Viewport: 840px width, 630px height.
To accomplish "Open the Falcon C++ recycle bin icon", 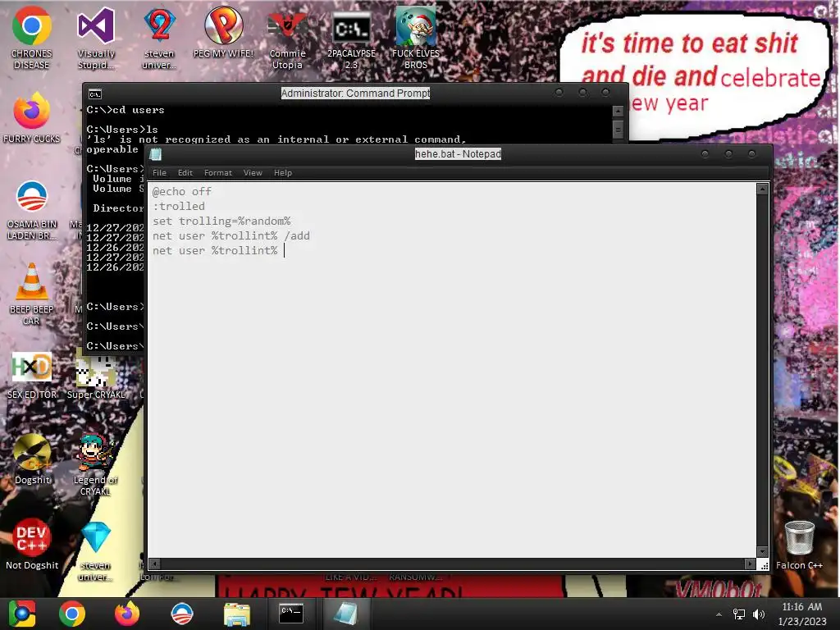I will [x=799, y=545].
